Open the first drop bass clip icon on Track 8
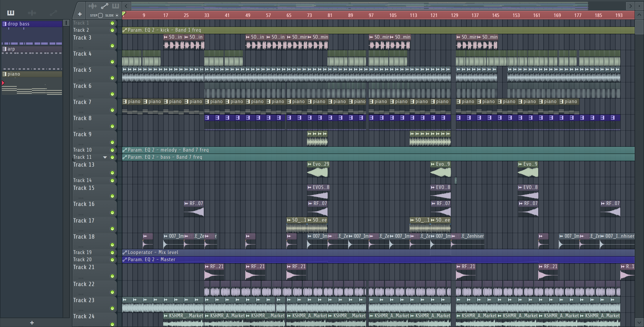 (x=207, y=117)
